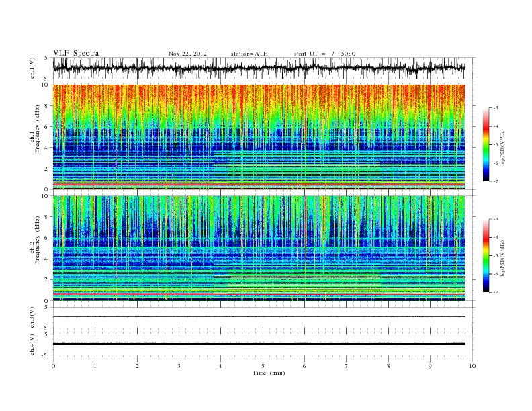Click the "10" kHz tick of ch.1 spectrogram
This screenshot has width=532, height=411.
(45, 85)
